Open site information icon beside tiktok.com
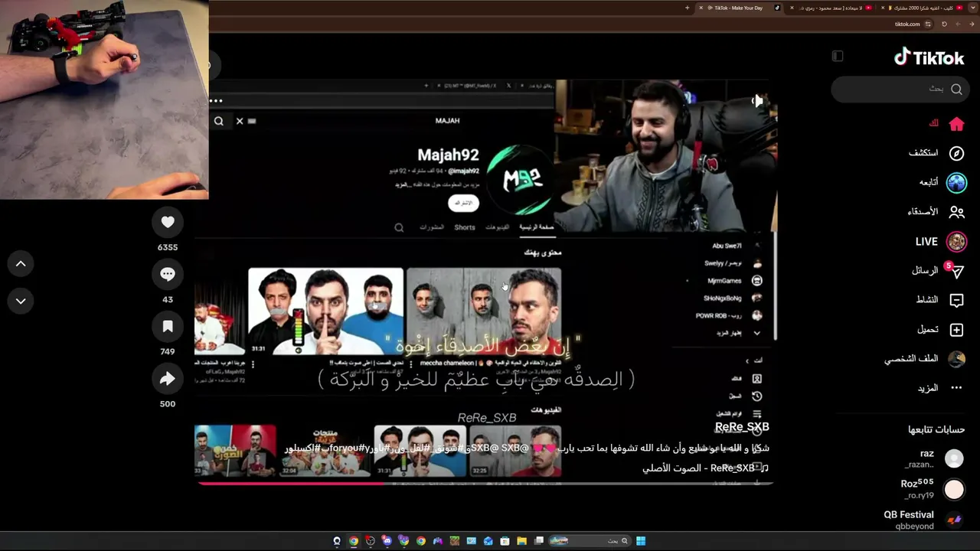Image resolution: width=980 pixels, height=551 pixels. point(928,24)
